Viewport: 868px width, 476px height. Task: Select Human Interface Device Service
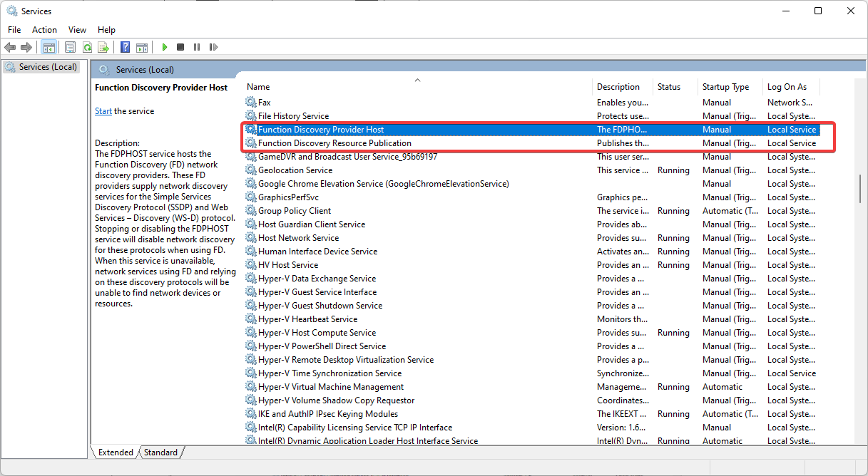click(x=531, y=252)
